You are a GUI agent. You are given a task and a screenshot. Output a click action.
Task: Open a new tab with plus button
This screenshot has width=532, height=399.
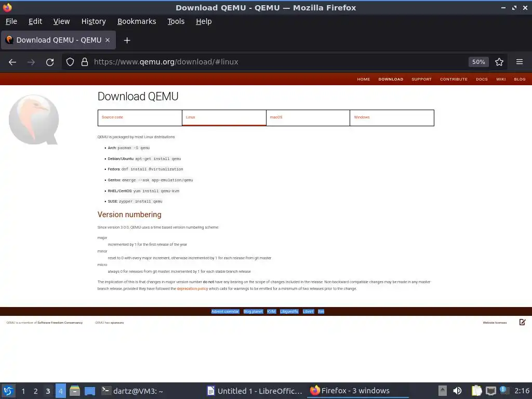127,41
